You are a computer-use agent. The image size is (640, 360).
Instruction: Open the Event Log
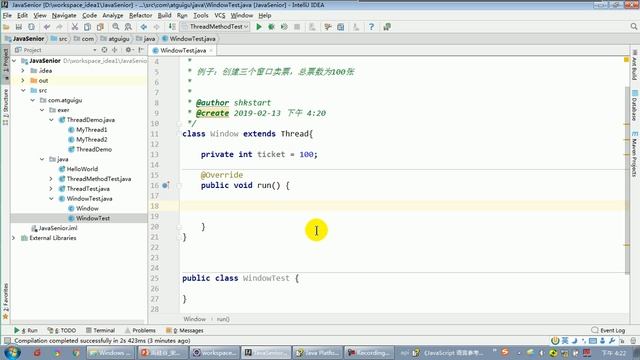(x=609, y=330)
